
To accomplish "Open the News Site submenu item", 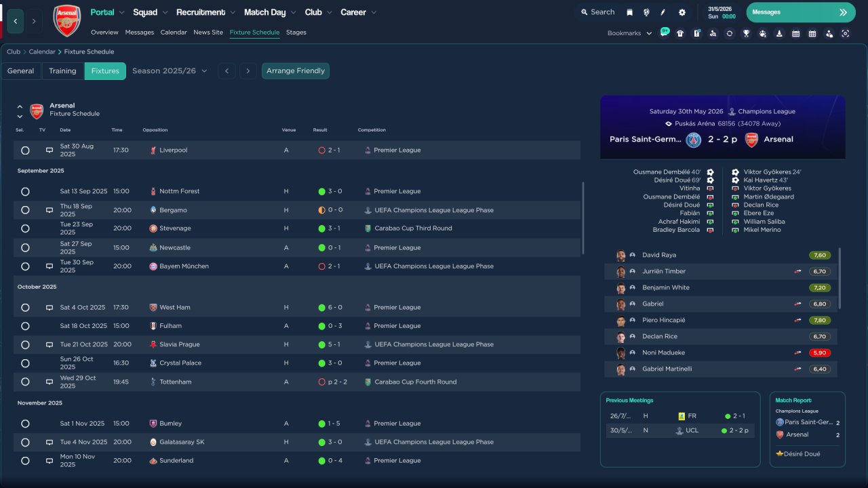I will (208, 33).
